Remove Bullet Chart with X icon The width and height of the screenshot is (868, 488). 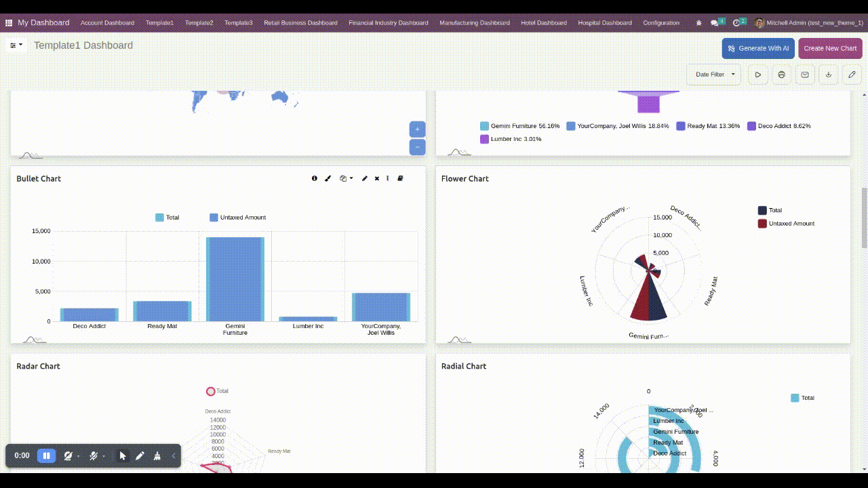pyautogui.click(x=377, y=178)
